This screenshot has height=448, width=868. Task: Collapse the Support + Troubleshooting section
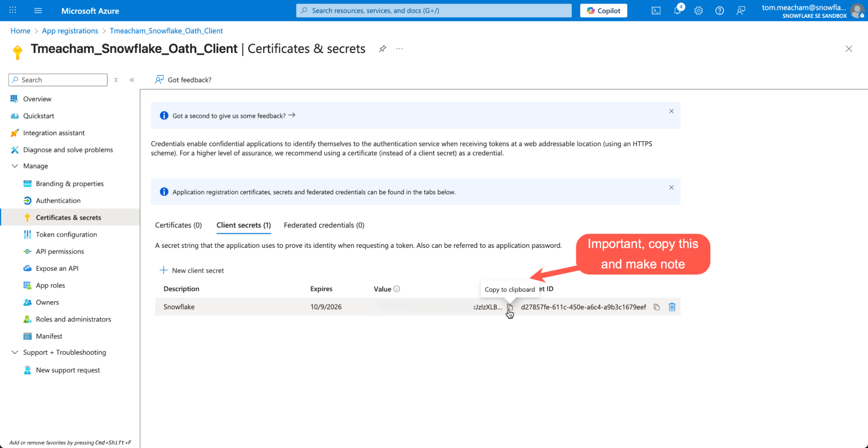click(x=15, y=352)
